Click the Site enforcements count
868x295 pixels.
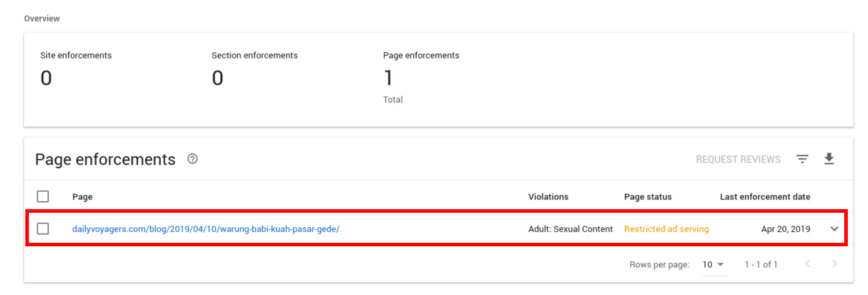[x=46, y=78]
